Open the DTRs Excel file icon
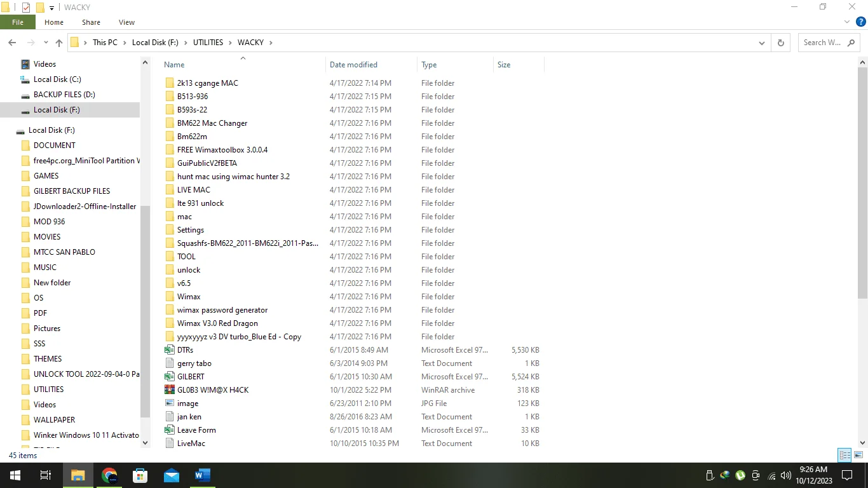Screen dimensions: 868x488 pyautogui.click(x=169, y=350)
